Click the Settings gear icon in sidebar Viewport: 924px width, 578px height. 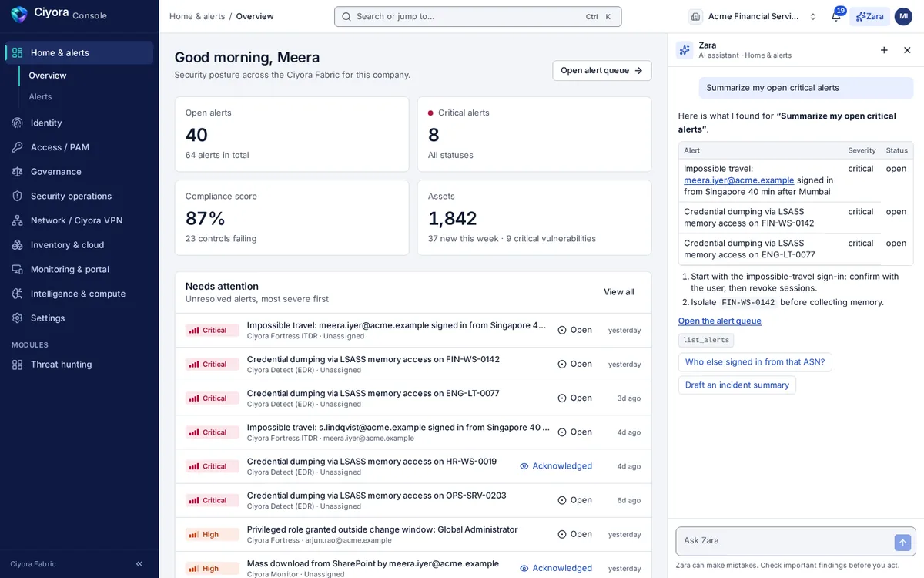tap(17, 318)
